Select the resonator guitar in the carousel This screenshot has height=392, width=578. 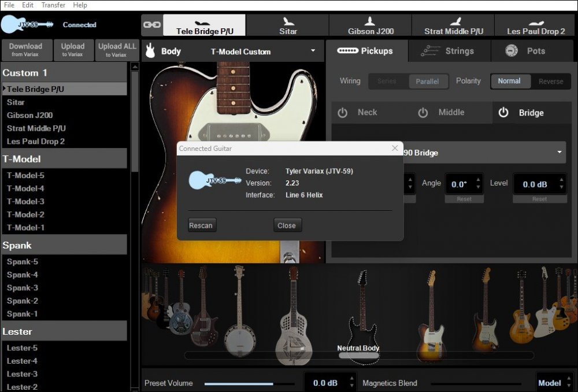tap(294, 315)
